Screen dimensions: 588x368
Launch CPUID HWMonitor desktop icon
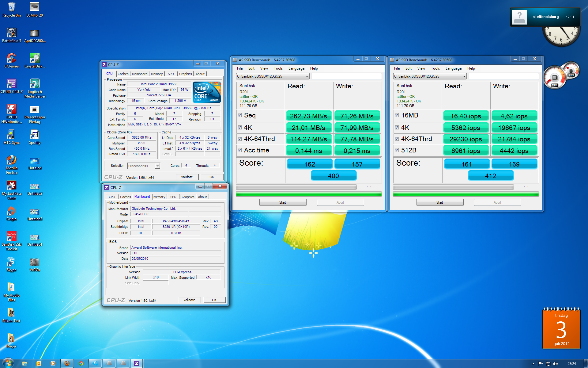[12, 114]
